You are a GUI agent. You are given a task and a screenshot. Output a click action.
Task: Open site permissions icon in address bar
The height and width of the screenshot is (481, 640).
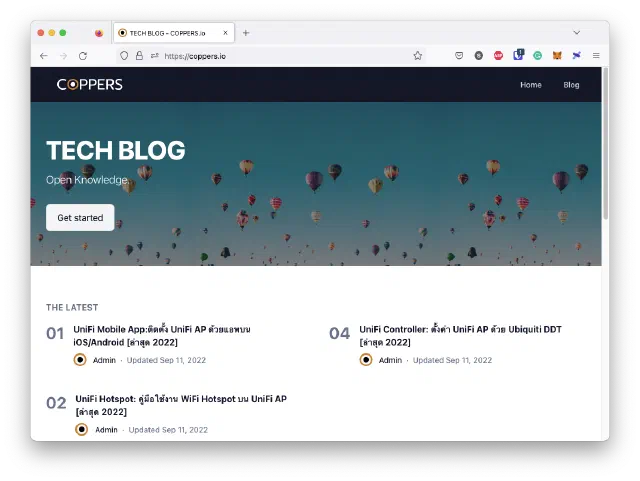tap(154, 56)
